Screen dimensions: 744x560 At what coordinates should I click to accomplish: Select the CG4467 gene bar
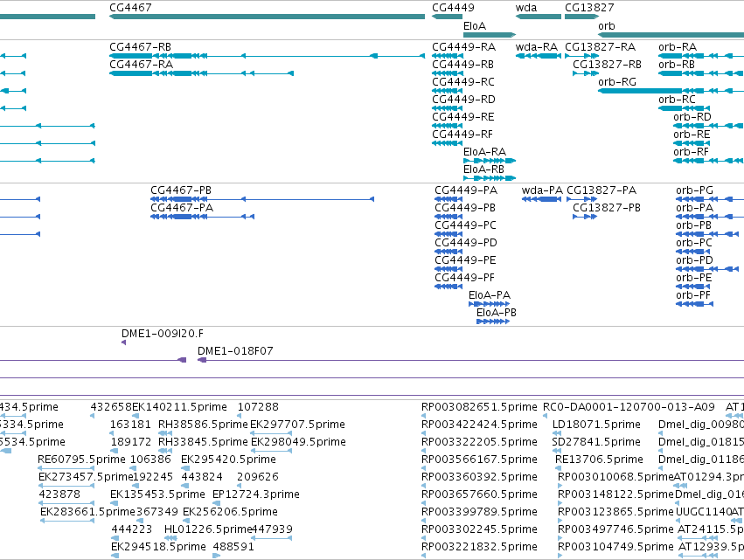click(x=268, y=17)
